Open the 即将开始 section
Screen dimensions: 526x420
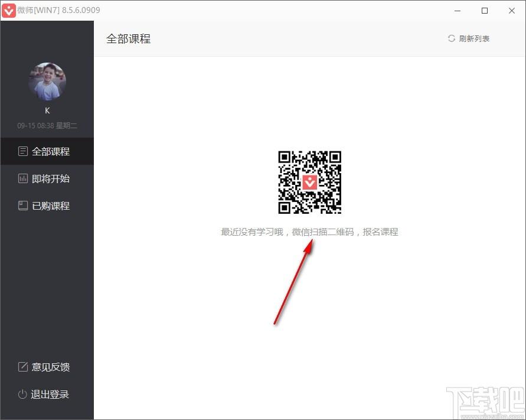(x=47, y=178)
